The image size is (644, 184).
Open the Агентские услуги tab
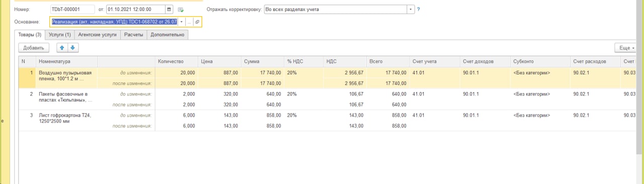pos(98,35)
